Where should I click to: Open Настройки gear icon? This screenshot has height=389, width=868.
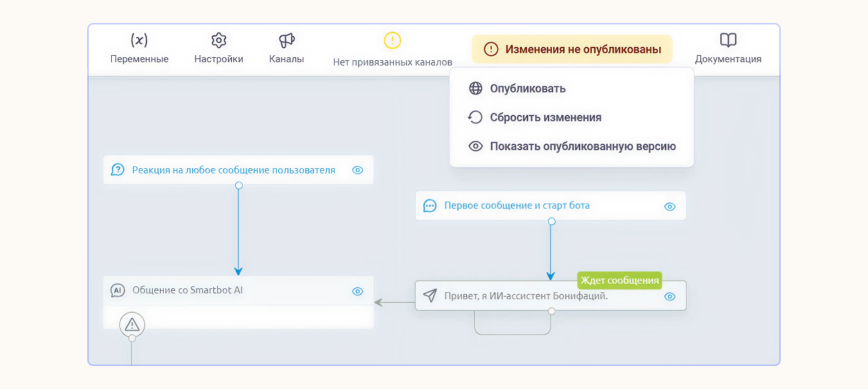click(x=219, y=40)
